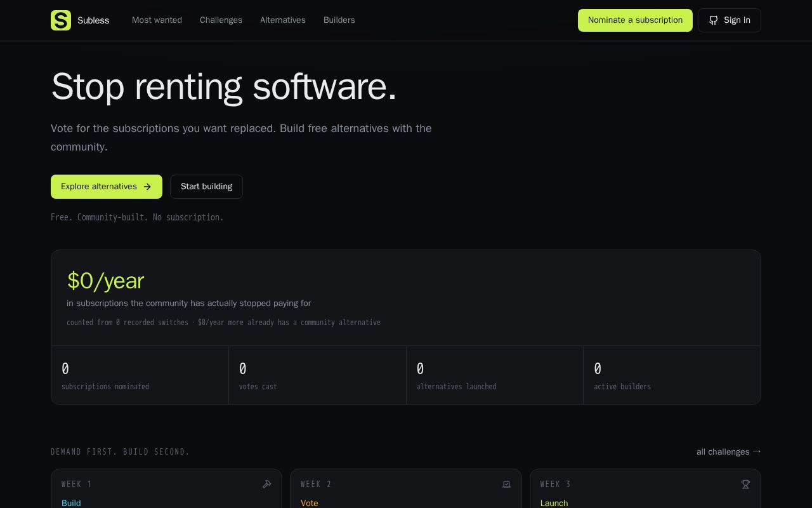The height and width of the screenshot is (508, 812).
Task: Open the Builders nav link
Action: coord(339,20)
